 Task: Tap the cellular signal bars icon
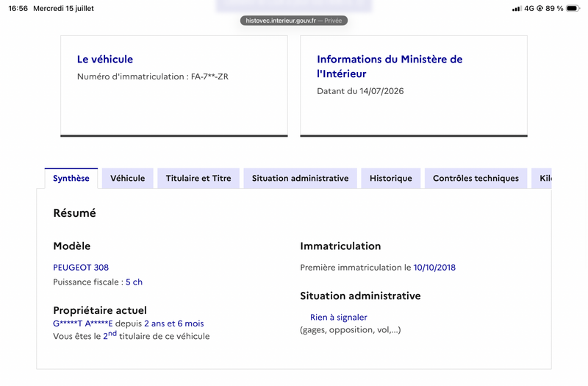pos(517,8)
